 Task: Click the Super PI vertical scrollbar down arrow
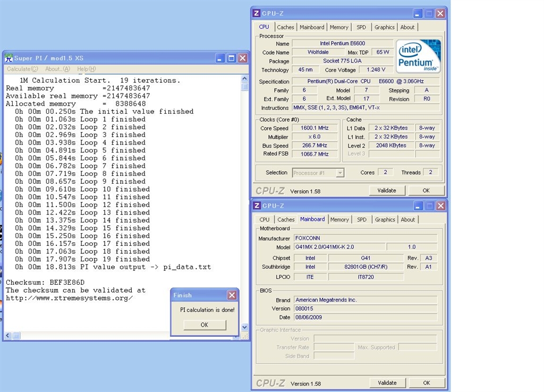[x=244, y=327]
